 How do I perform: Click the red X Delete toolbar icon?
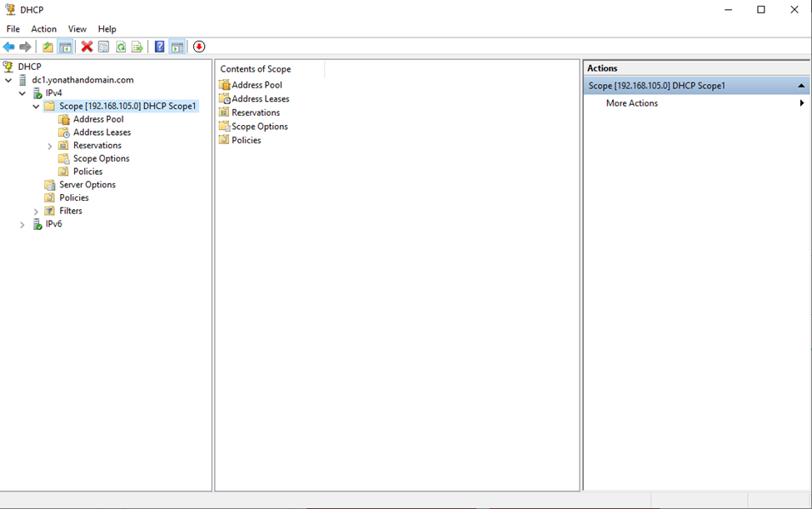(x=87, y=47)
